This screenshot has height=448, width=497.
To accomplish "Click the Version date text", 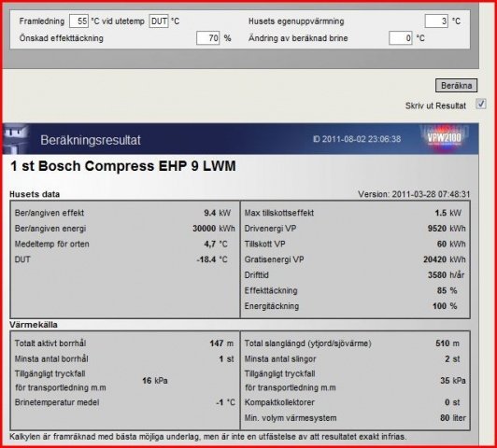I will (x=414, y=194).
